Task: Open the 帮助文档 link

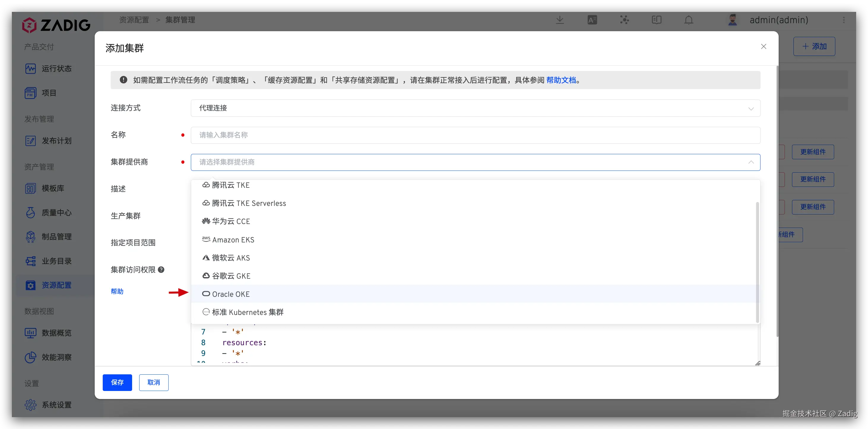Action: tap(561, 80)
